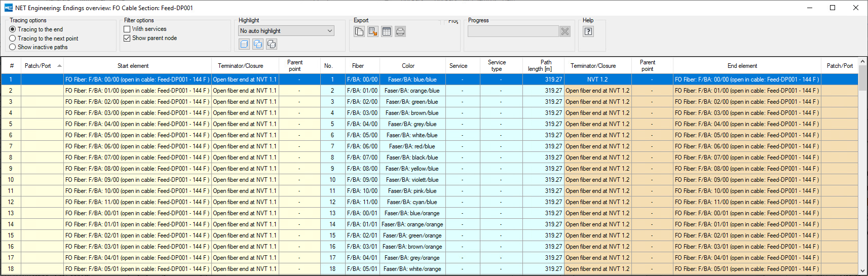Click the table grid icon in Export
Viewport: 868px width, 276px height.
(387, 31)
